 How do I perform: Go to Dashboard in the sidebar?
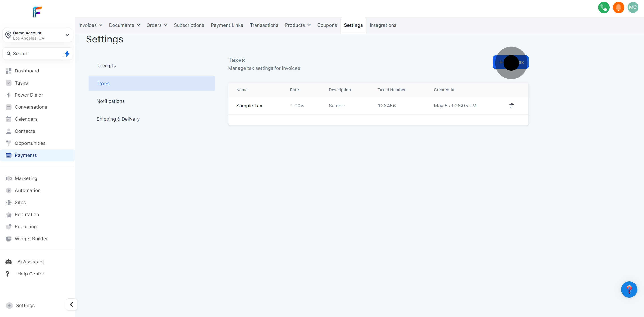pyautogui.click(x=27, y=71)
